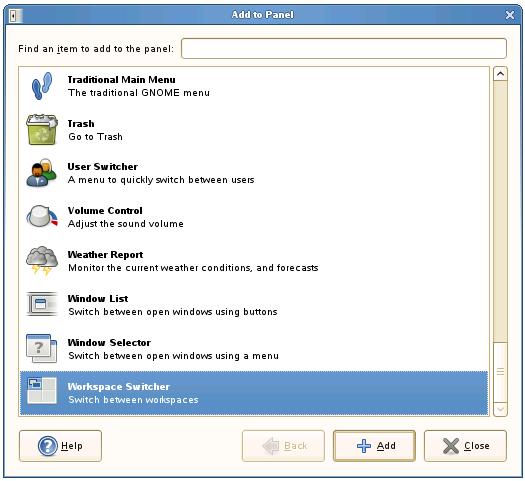
Task: Close the Add to Panel dialog
Action: (510, 15)
